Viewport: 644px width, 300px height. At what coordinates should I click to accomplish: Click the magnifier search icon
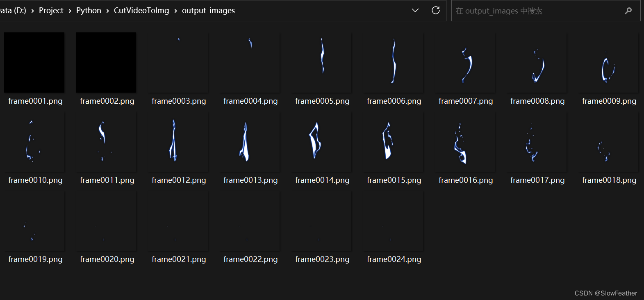[628, 11]
